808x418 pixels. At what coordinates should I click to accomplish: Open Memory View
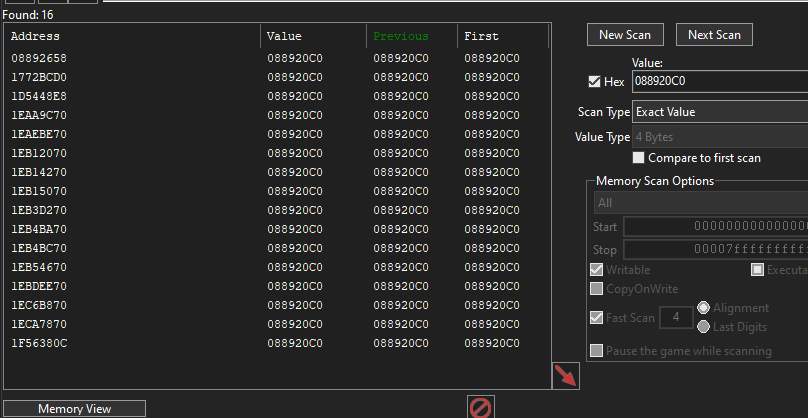[74, 409]
